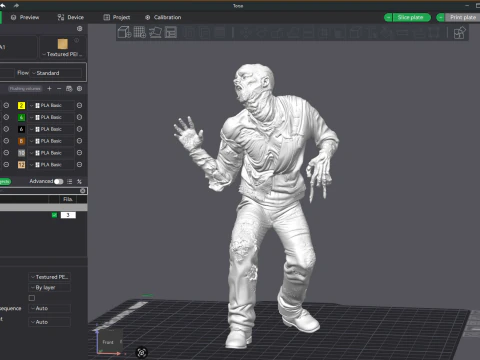The width and height of the screenshot is (480, 360).
Task: Remove a filament with the minus icon
Action: tap(59, 88)
